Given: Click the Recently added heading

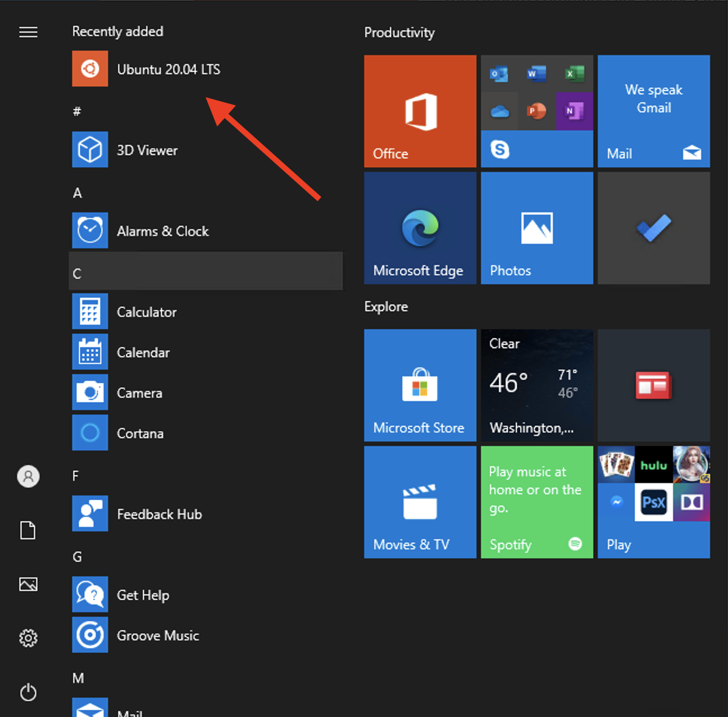Looking at the screenshot, I should click(118, 31).
